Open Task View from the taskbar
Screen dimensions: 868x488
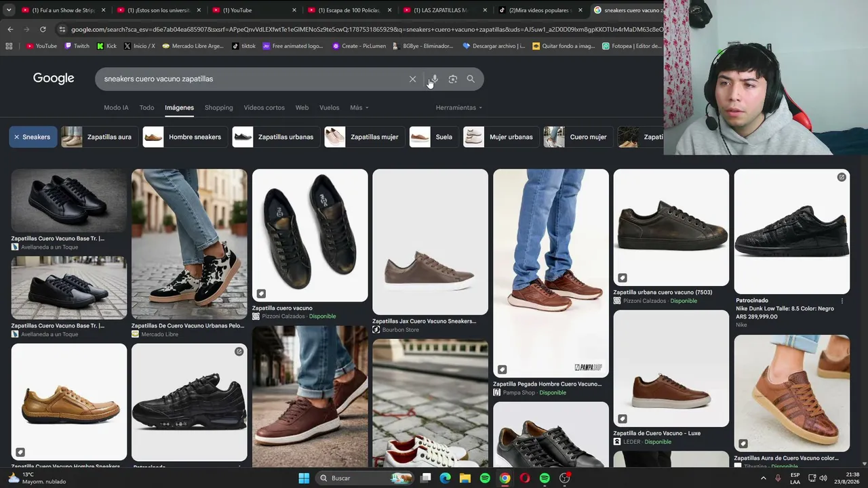(425, 478)
